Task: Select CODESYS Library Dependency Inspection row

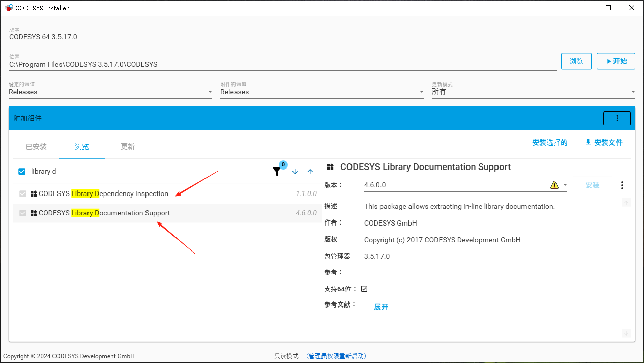Action: pyautogui.click(x=167, y=193)
